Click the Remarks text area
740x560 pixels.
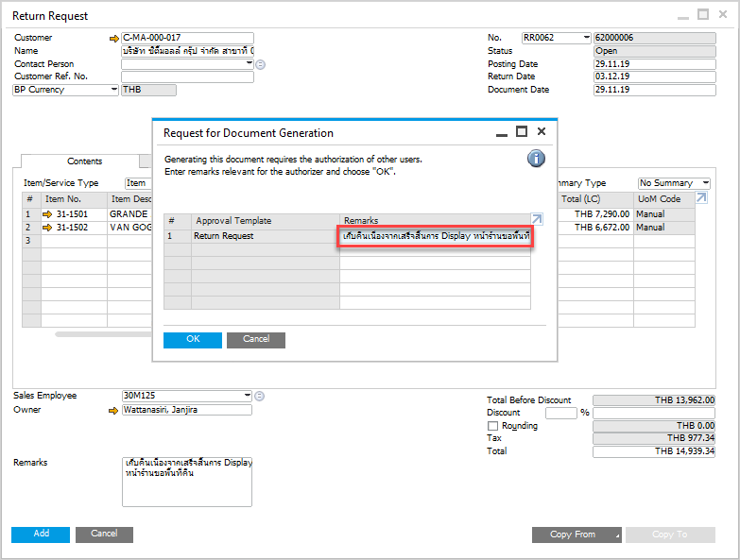click(x=187, y=482)
